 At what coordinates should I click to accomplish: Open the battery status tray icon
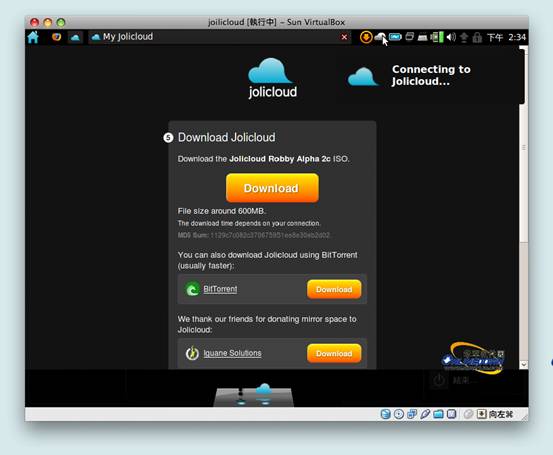point(395,37)
